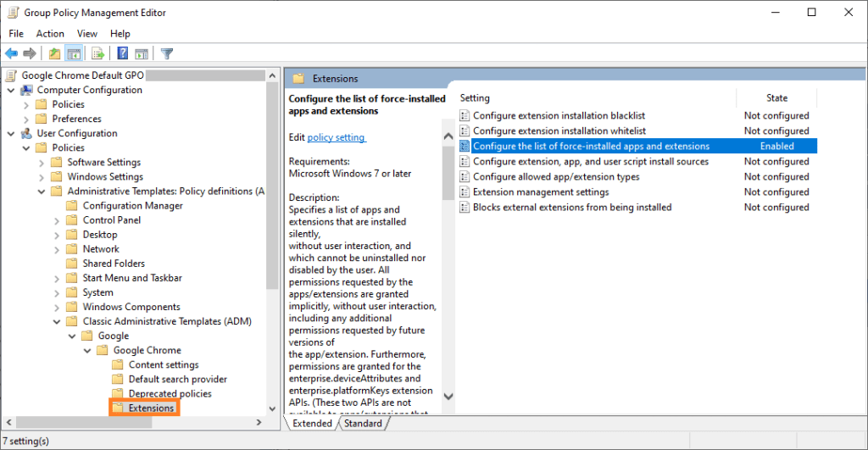This screenshot has width=868, height=450.
Task: Toggle the Show/Hide Action Pane icon
Action: tap(142, 53)
